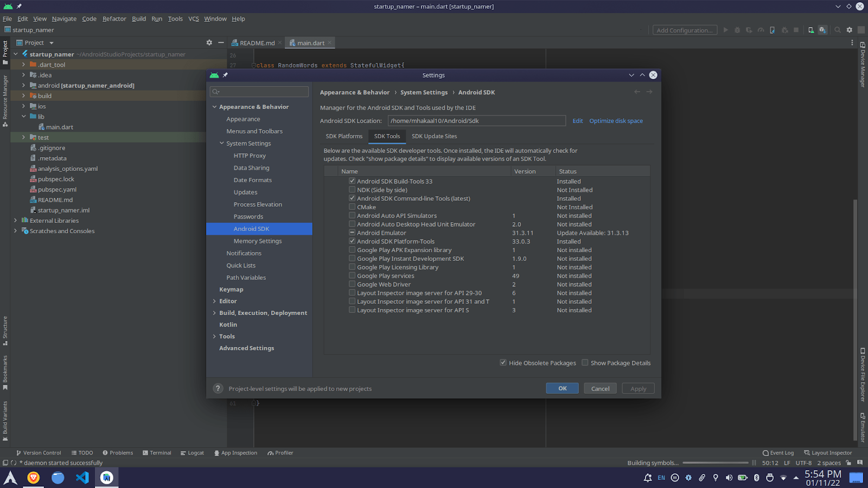Open the Device Manager side panel
This screenshot has height=488, width=868.
[x=863, y=64]
